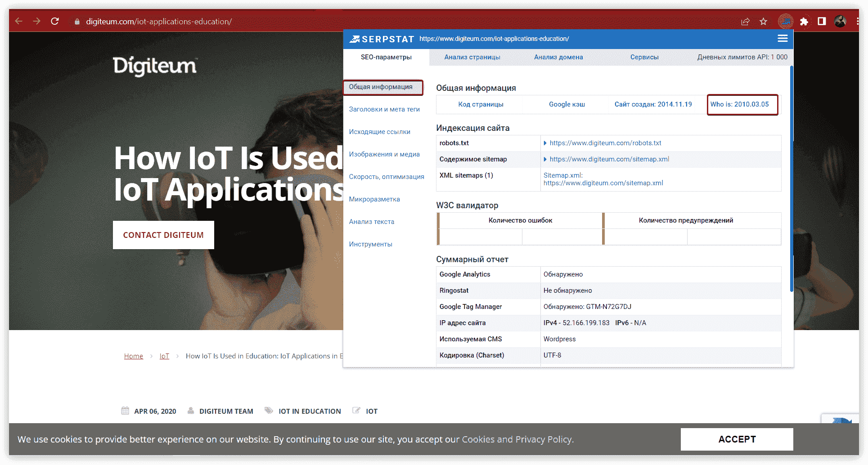Click the Cookies and Privacy Policy link
The height and width of the screenshot is (465, 868).
517,439
